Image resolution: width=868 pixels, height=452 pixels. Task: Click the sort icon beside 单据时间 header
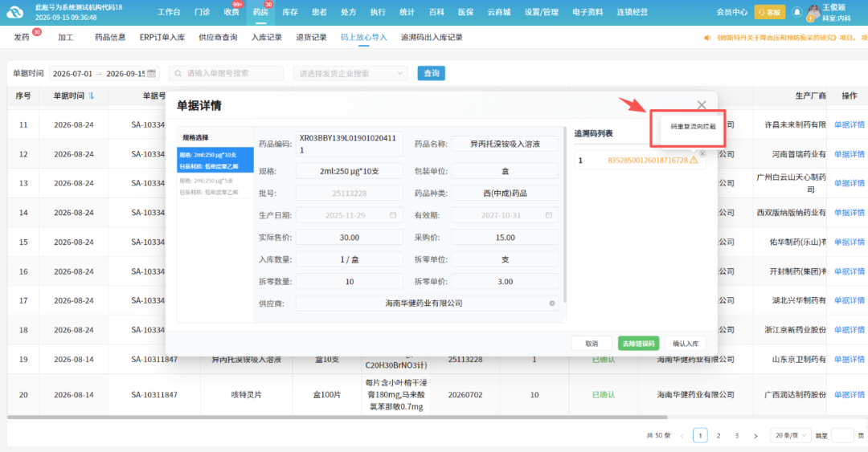point(92,96)
